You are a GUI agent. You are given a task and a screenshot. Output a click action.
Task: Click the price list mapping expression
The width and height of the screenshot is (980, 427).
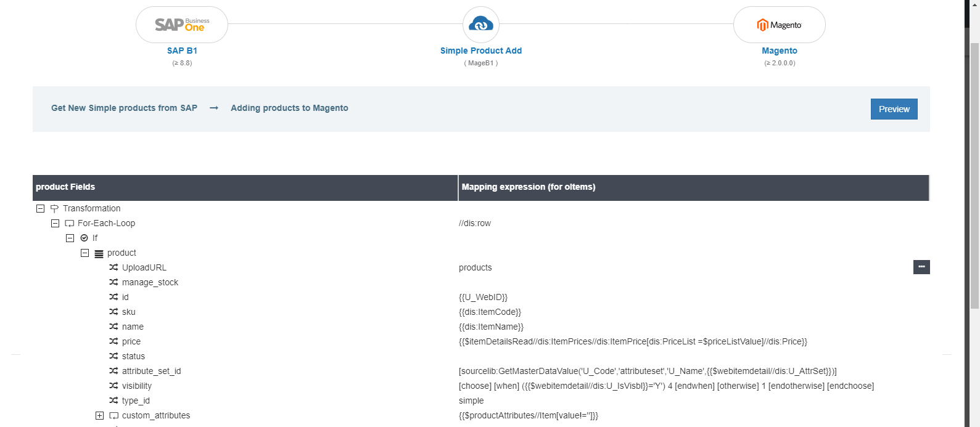633,341
